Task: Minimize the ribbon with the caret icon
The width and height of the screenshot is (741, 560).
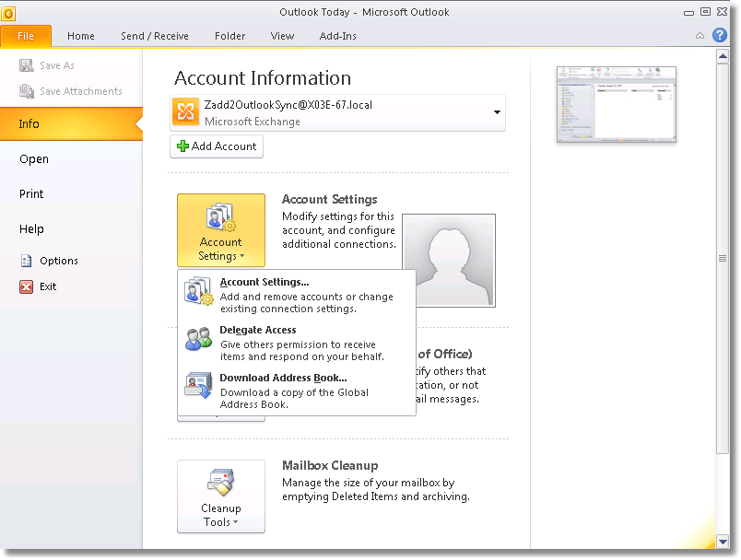Action: click(700, 36)
